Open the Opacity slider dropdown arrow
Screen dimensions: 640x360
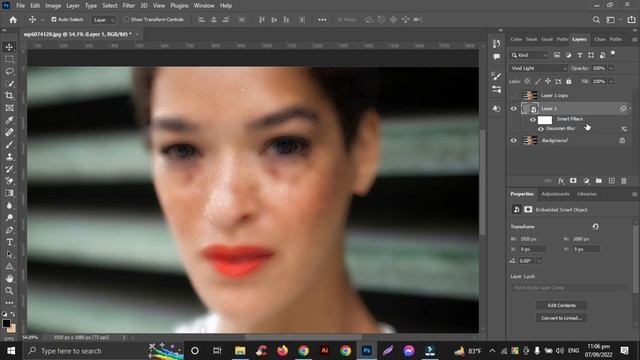[x=611, y=68]
